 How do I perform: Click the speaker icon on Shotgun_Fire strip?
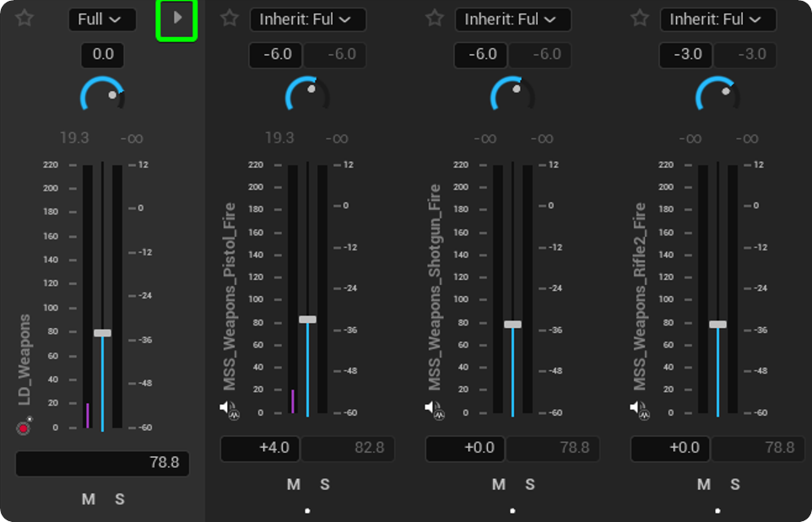tap(434, 410)
